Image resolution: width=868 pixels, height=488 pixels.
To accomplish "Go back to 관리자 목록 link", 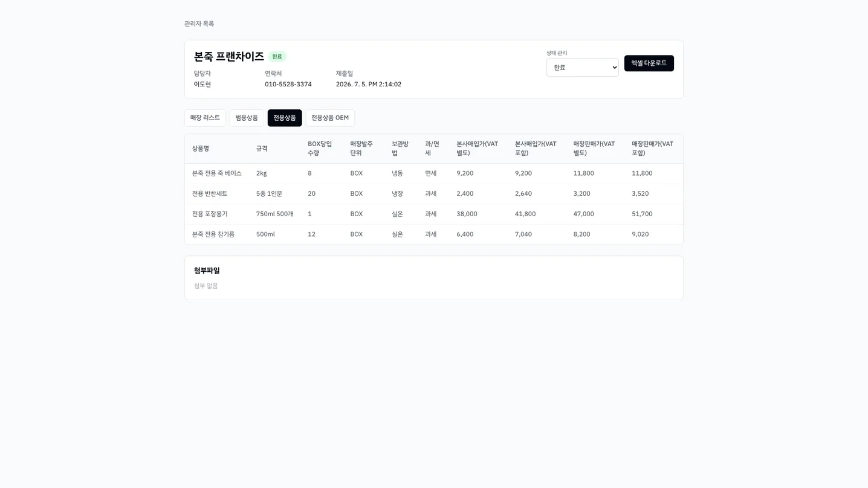I will click(x=199, y=24).
